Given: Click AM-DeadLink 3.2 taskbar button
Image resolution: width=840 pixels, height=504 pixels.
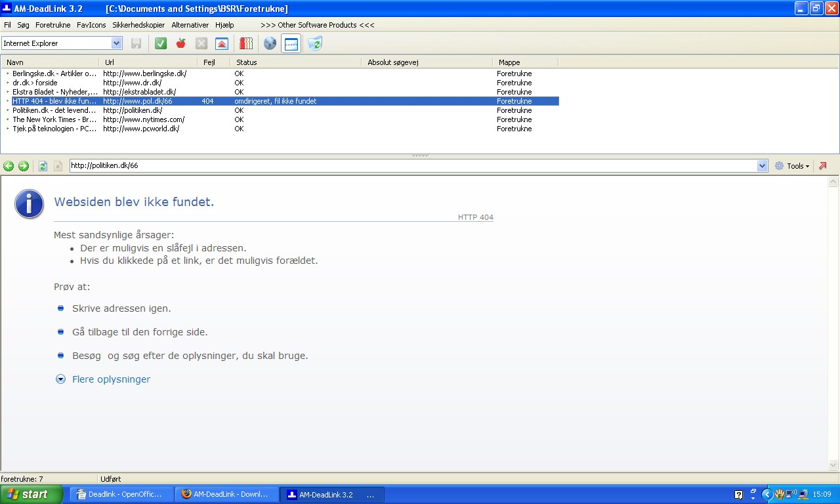Looking at the screenshot, I should (x=332, y=494).
